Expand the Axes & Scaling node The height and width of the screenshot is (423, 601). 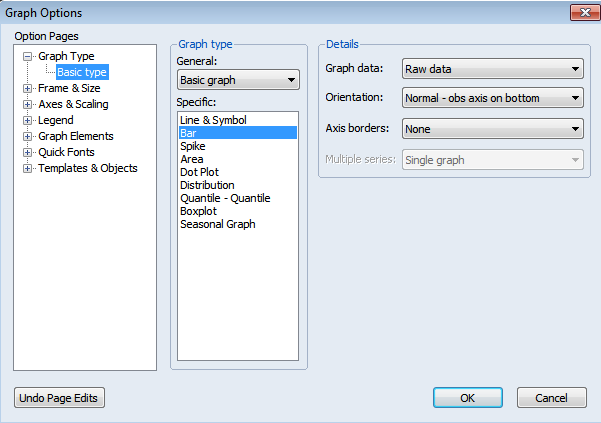28,104
